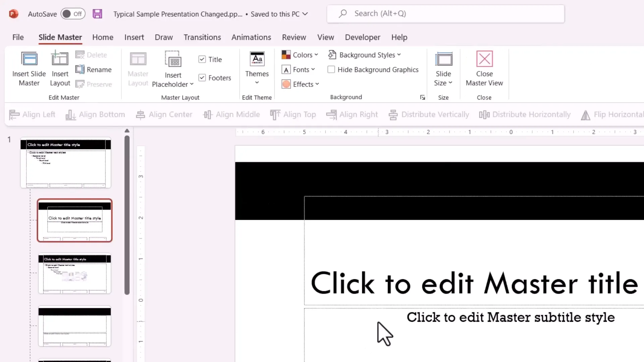Open the Themes gallery icon
The width and height of the screenshot is (644, 362).
pos(257,59)
